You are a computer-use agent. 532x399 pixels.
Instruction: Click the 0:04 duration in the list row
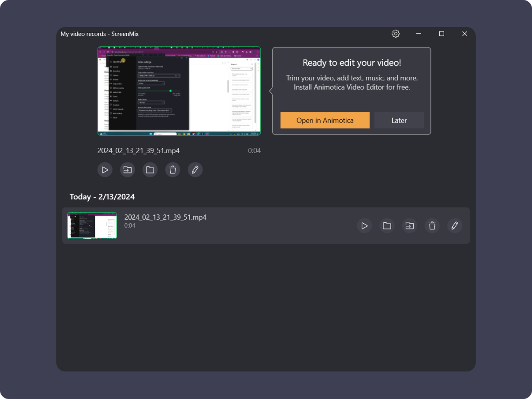tap(130, 225)
